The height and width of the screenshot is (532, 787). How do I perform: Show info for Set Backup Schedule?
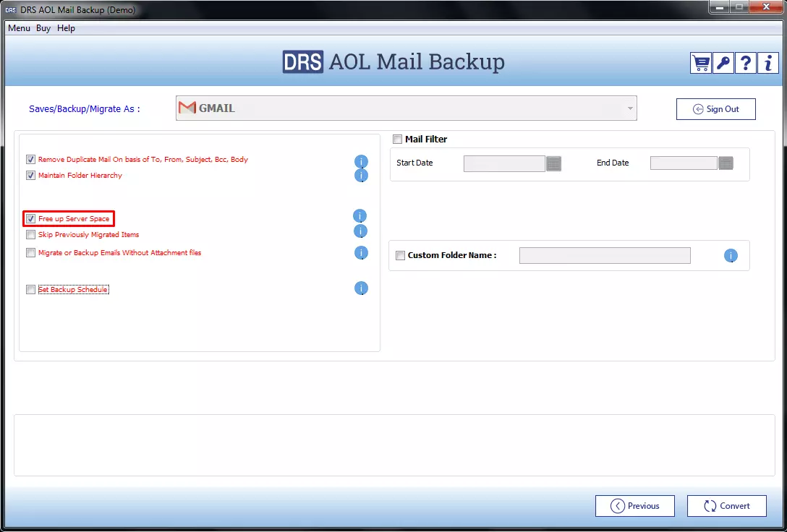click(x=362, y=288)
